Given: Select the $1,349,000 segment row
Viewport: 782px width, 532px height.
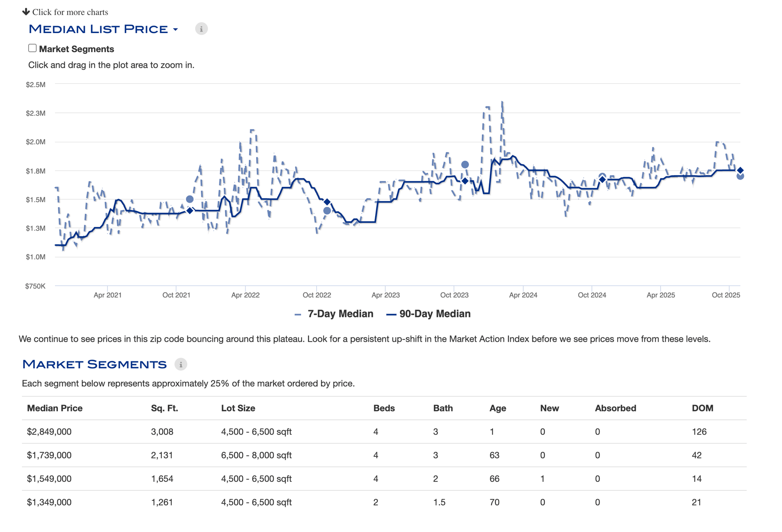Looking at the screenshot, I should tap(49, 502).
